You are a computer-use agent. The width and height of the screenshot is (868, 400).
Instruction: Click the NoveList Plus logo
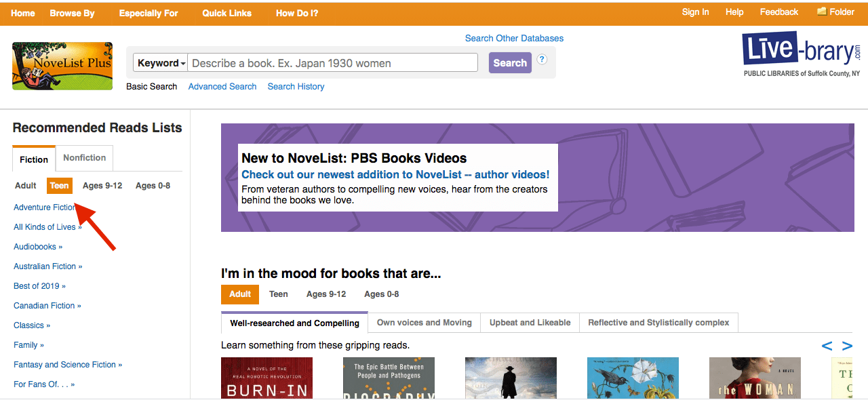pos(62,66)
